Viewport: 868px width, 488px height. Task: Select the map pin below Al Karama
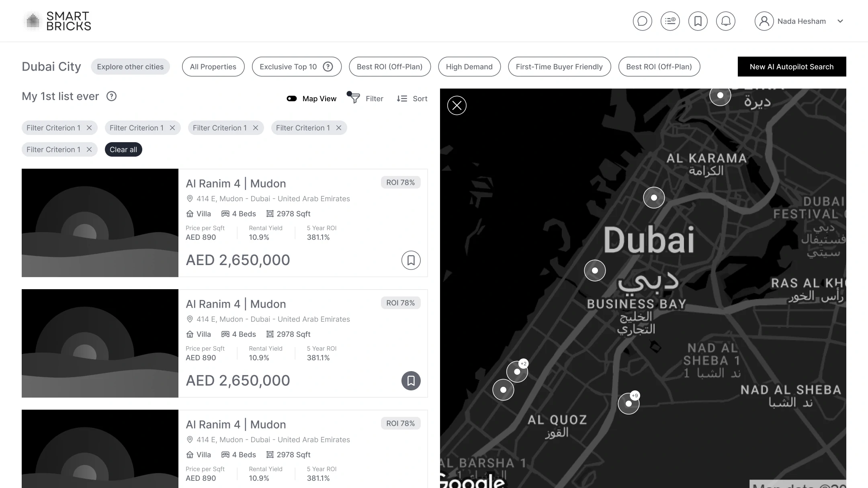[x=654, y=198]
